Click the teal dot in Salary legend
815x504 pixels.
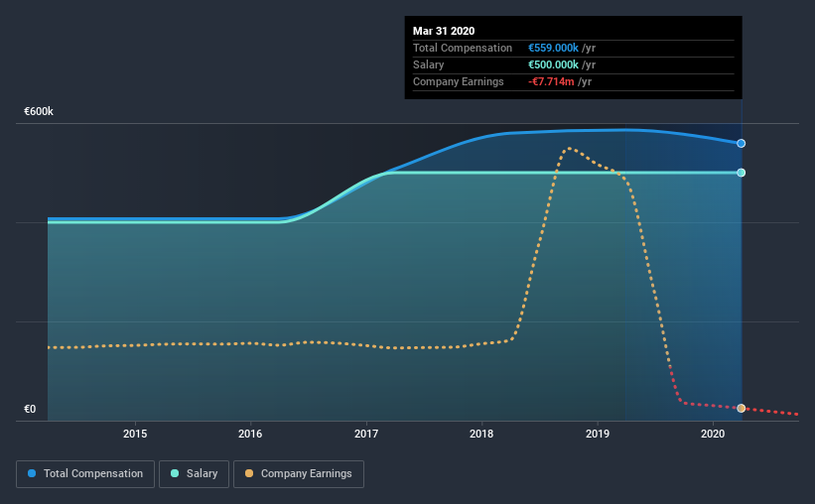pyautogui.click(x=175, y=473)
